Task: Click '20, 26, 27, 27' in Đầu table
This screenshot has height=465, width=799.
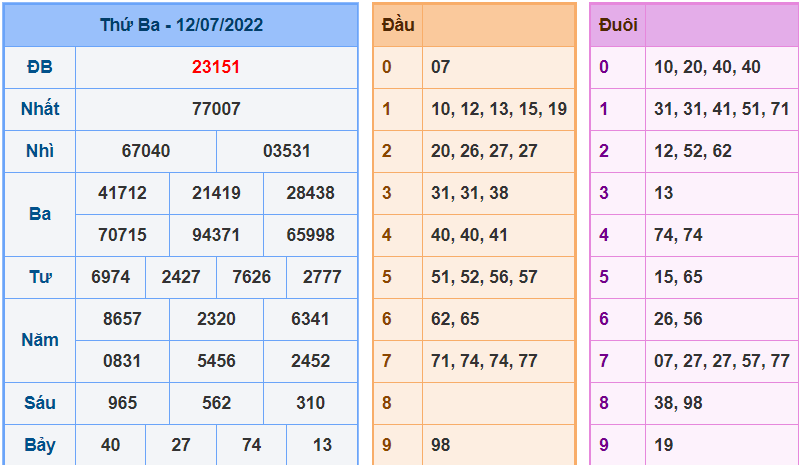Action: coord(484,151)
